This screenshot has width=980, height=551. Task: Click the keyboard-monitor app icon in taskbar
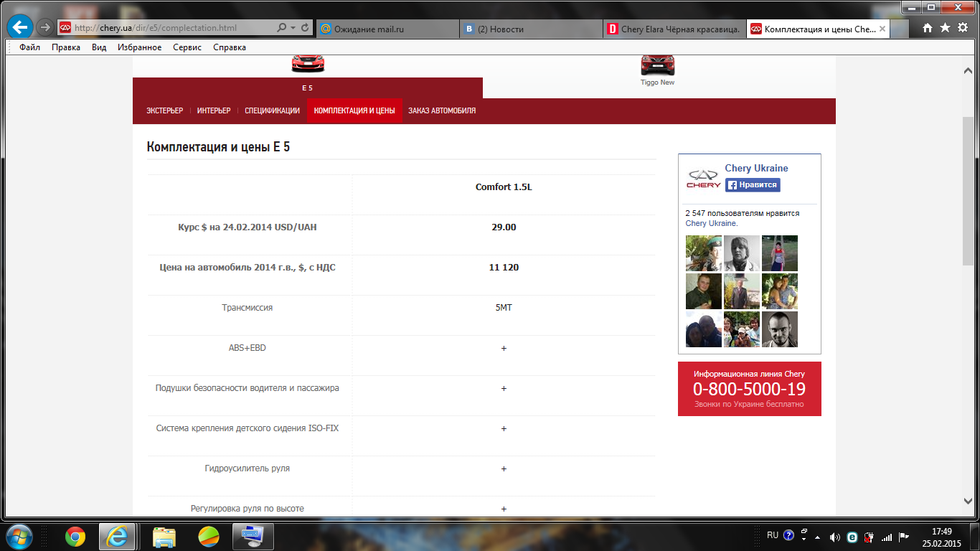tap(253, 537)
